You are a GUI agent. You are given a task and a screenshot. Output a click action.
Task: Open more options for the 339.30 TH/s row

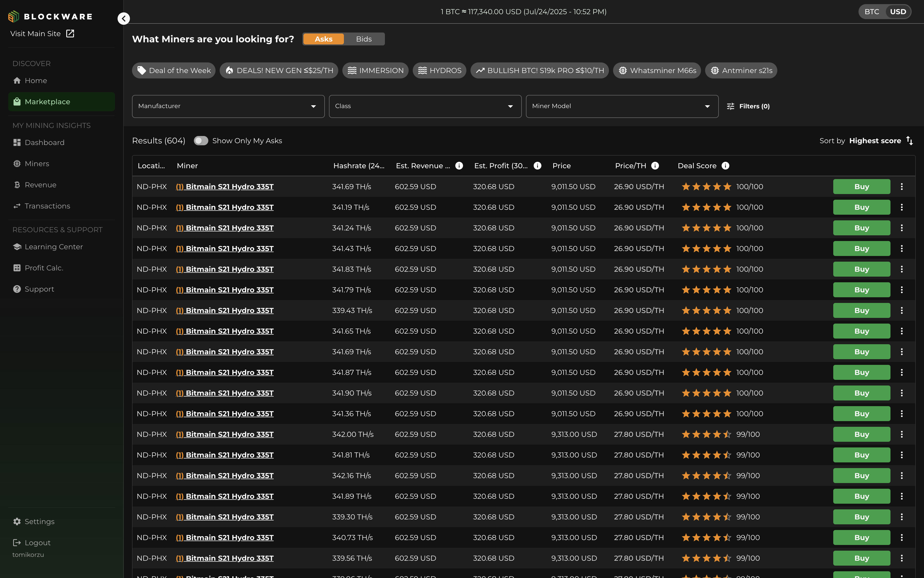pos(902,517)
